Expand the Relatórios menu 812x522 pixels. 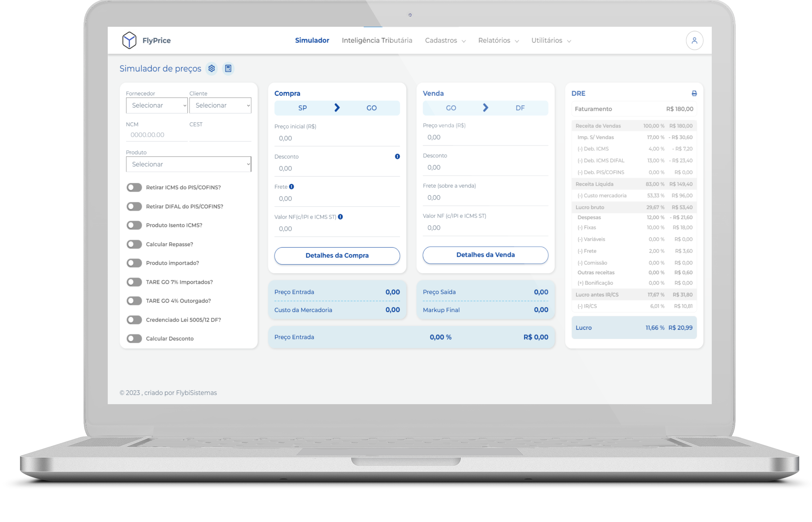[498, 40]
